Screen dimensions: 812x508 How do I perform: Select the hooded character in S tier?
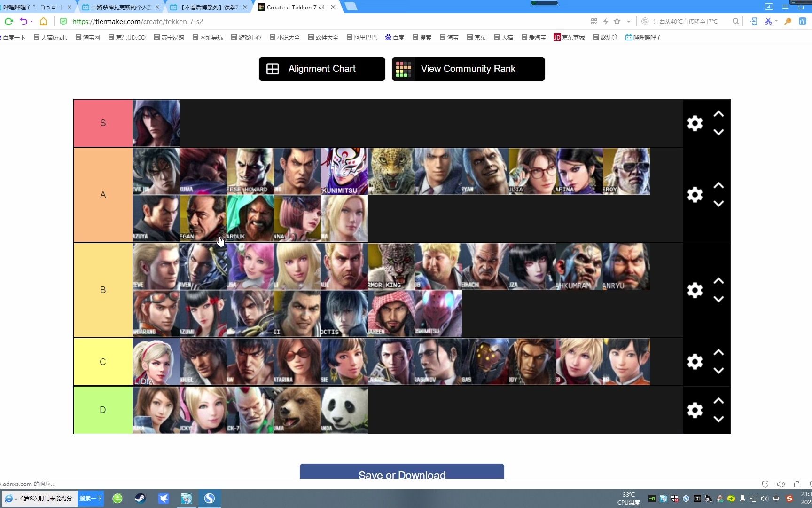point(156,123)
